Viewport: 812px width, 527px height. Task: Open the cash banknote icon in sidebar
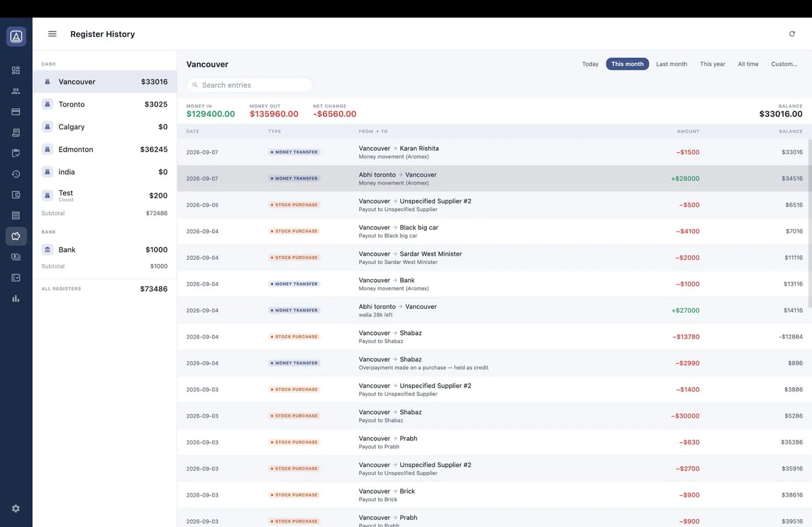coord(16,257)
